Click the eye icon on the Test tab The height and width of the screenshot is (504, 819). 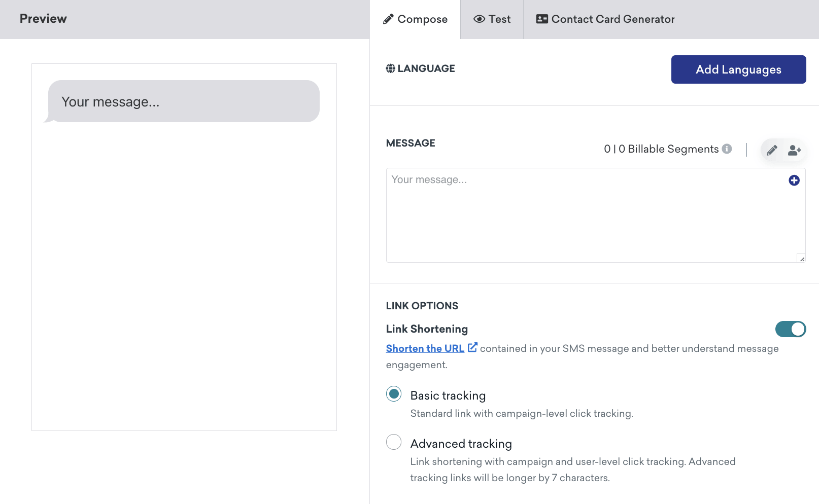(x=479, y=19)
